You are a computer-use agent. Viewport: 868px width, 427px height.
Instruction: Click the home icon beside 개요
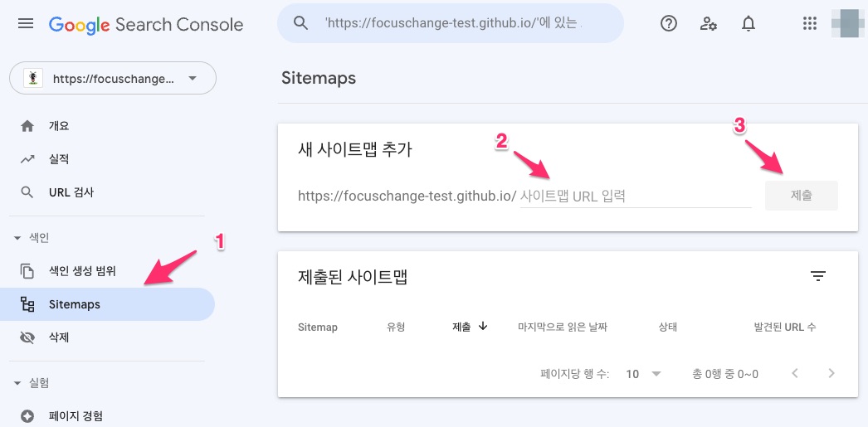(x=27, y=126)
